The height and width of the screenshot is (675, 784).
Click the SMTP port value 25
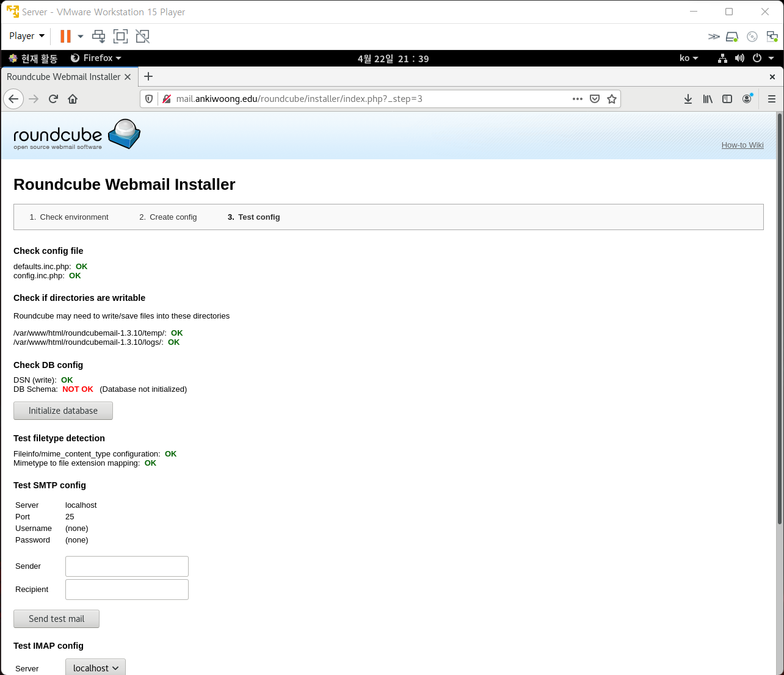coord(70,517)
